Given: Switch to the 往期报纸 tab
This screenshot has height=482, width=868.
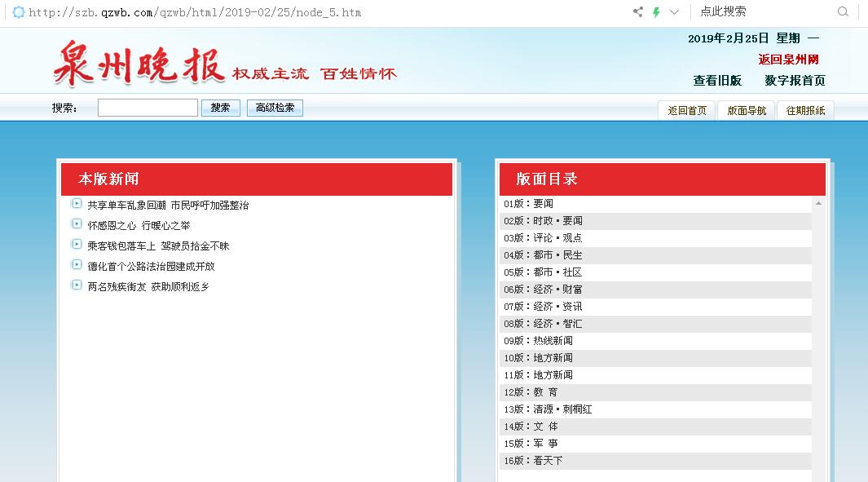Looking at the screenshot, I should (x=805, y=111).
